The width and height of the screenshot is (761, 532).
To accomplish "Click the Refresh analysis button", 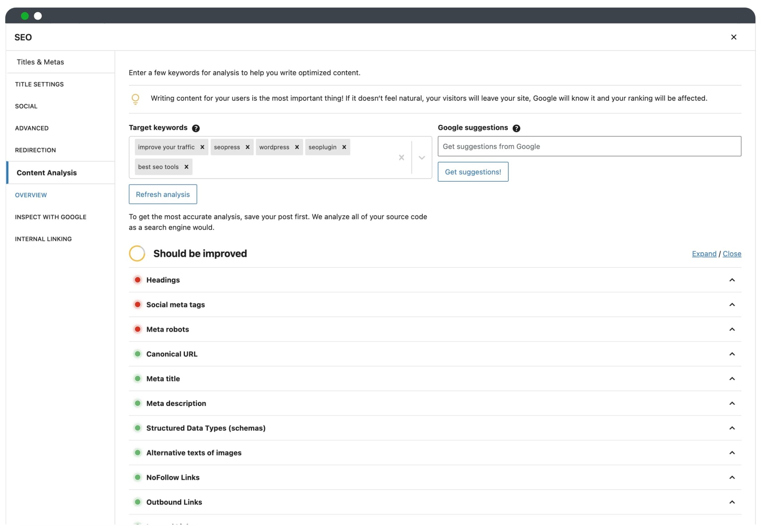I will tap(163, 194).
